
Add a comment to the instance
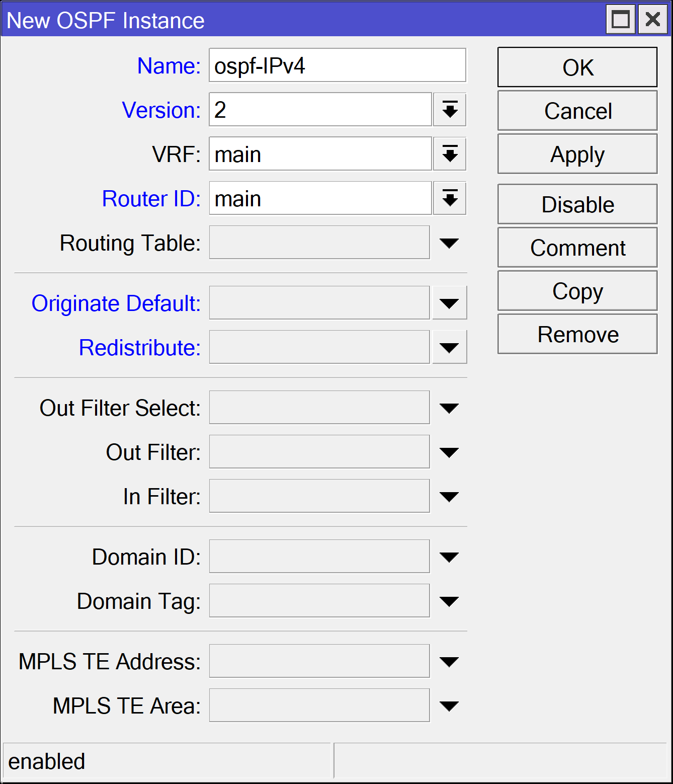577,247
